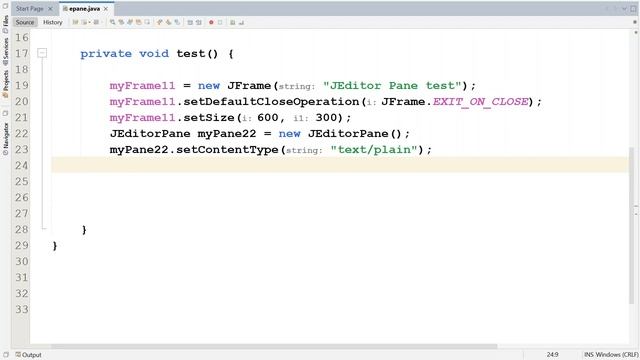Maximize the editor window icon

(633, 9)
